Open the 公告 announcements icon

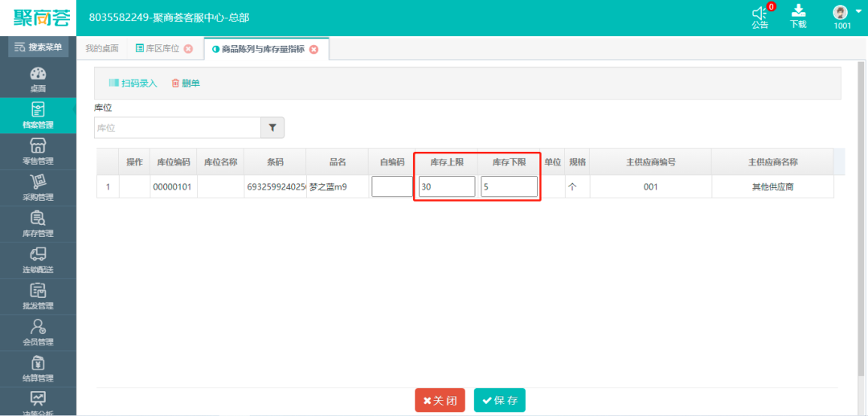[x=759, y=17]
